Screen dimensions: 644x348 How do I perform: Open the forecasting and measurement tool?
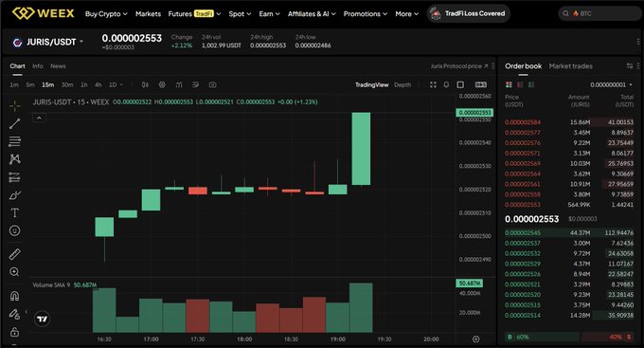(15, 177)
